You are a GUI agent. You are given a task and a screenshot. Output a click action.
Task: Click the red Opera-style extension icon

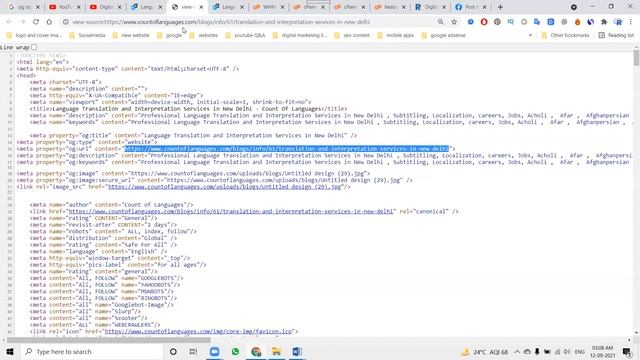(484, 22)
